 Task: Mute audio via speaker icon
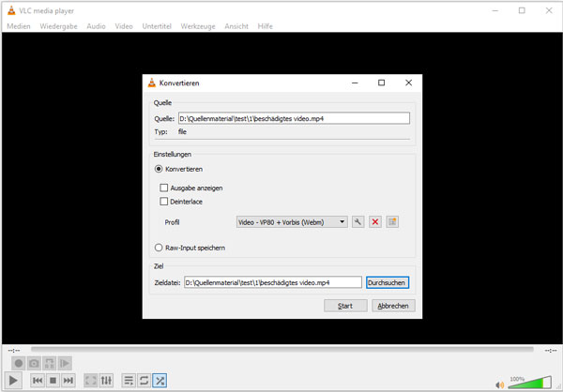500,384
